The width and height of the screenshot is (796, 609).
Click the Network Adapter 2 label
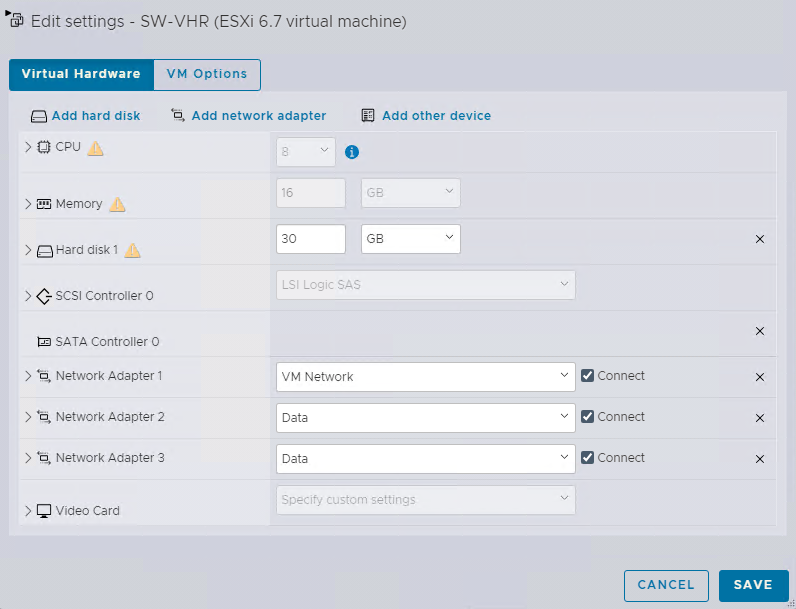click(110, 417)
